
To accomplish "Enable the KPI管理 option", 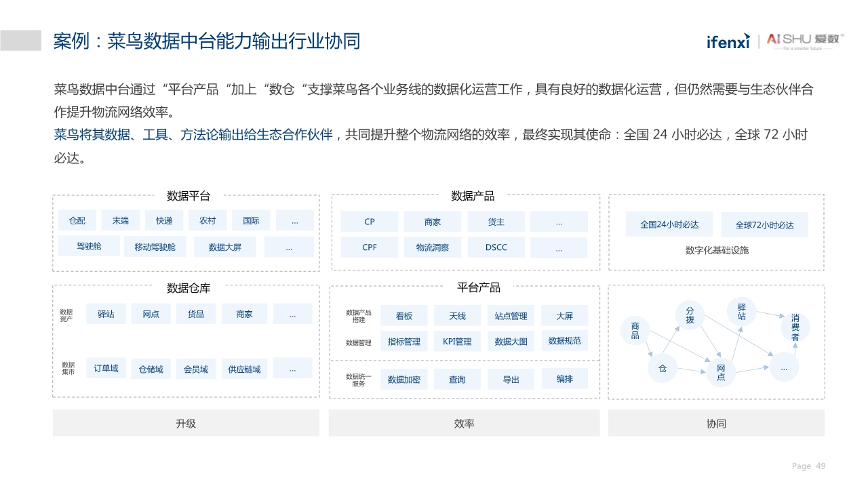I will click(x=457, y=341).
